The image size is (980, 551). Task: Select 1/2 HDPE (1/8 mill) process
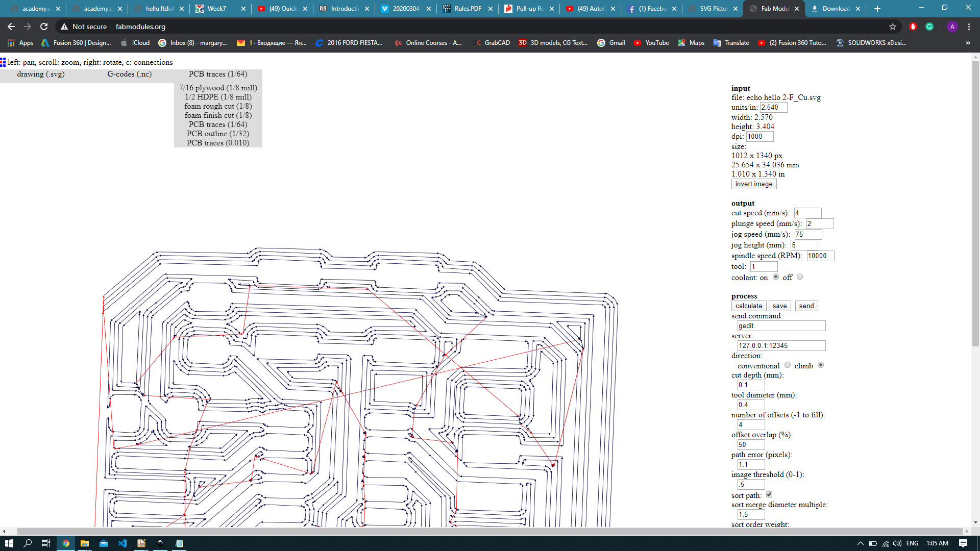coord(218,97)
